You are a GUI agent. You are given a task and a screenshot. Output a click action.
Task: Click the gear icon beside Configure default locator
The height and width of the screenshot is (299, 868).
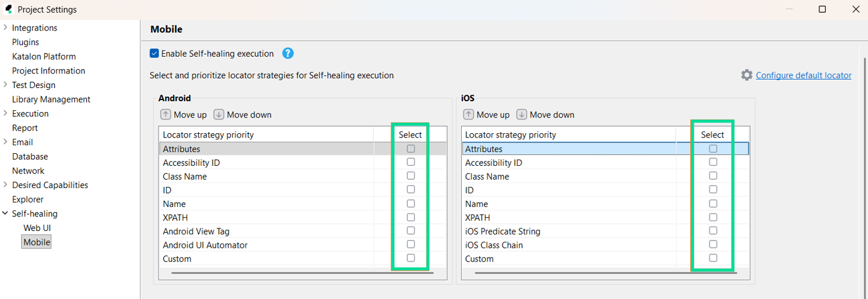tap(747, 75)
